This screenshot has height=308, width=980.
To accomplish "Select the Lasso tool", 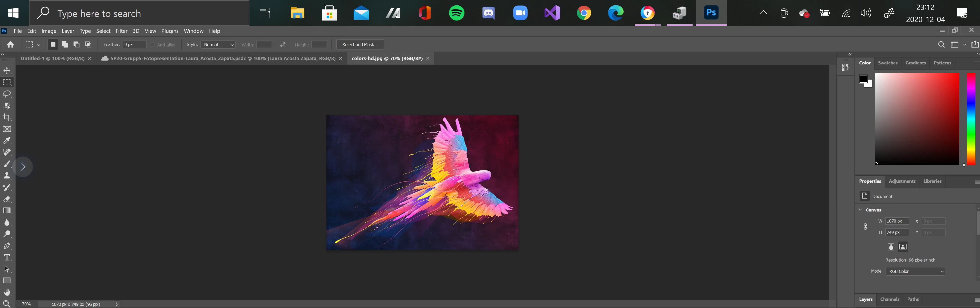I will click(x=7, y=94).
